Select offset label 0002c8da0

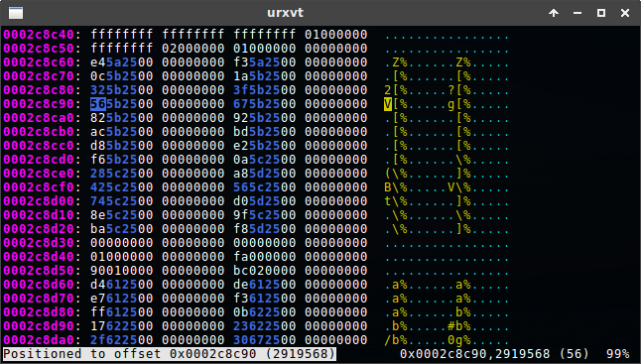[x=39, y=340]
